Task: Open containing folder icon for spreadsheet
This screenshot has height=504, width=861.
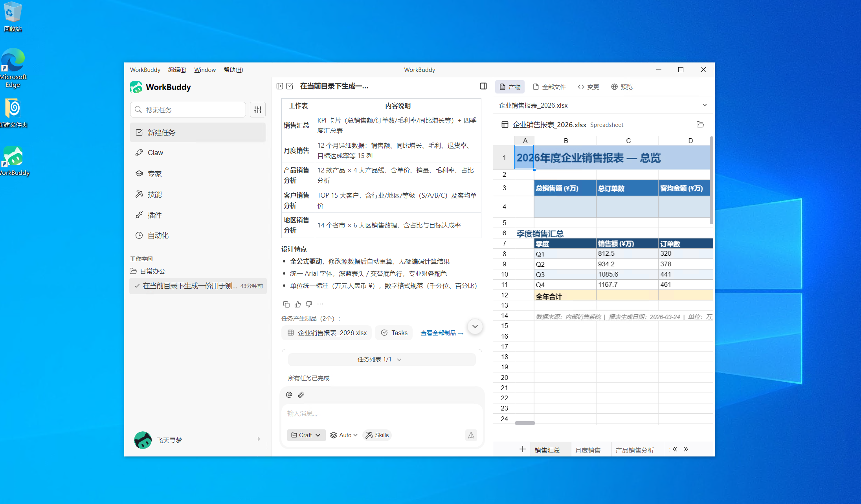Action: click(x=700, y=125)
